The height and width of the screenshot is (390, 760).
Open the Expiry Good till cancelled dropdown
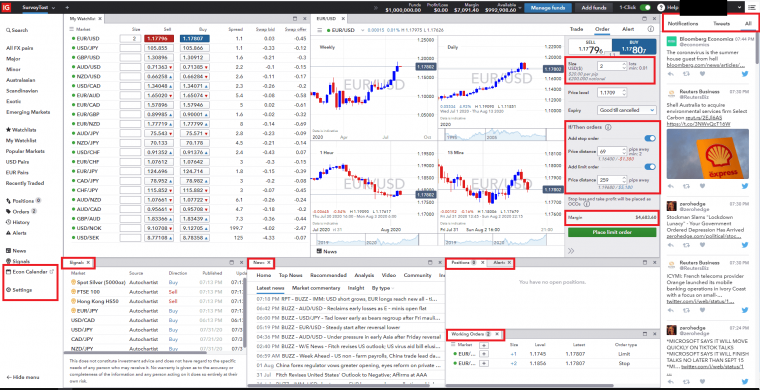pyautogui.click(x=627, y=110)
